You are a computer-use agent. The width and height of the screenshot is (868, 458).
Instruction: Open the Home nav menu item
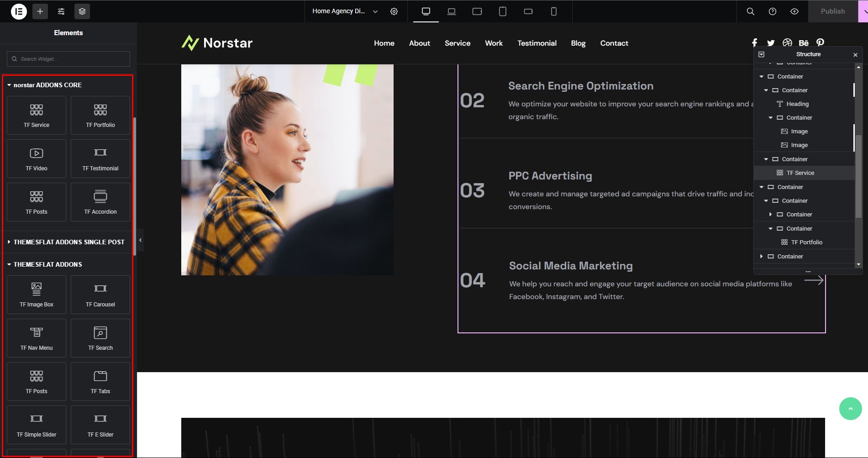click(384, 43)
